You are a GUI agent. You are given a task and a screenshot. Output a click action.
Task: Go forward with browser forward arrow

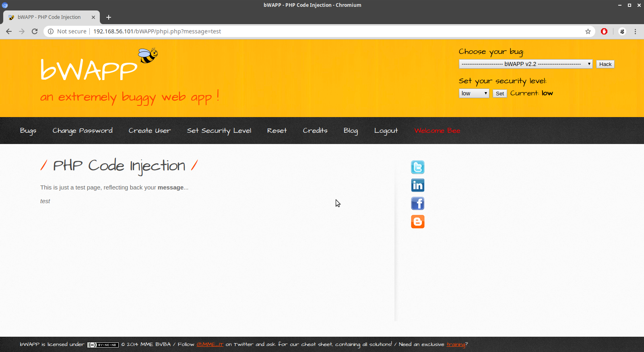tap(22, 31)
